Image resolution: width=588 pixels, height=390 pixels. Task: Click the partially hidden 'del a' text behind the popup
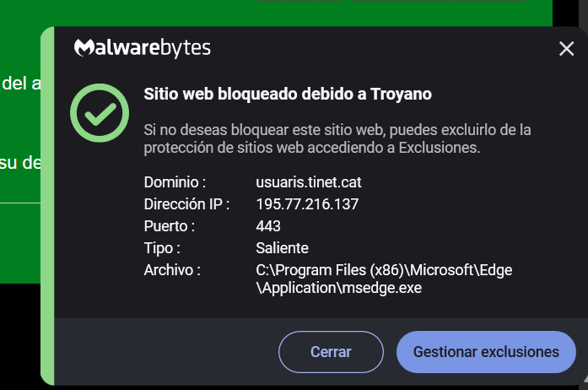coord(21,84)
